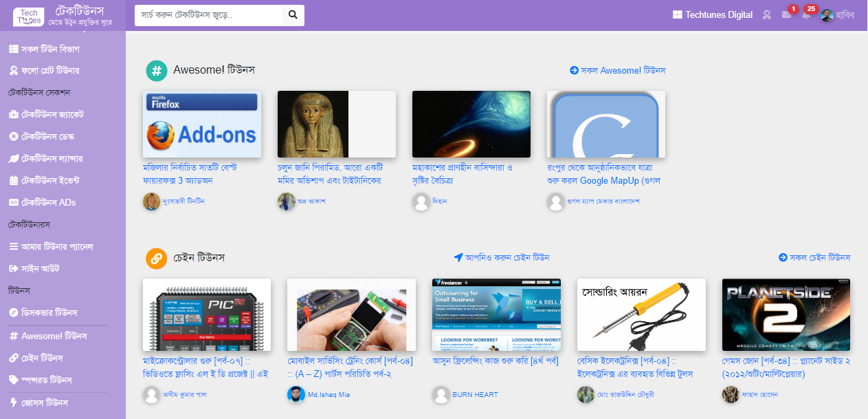The image size is (868, 419).
Task: Open tune title মহাকাশের প্রাণহীন বাসিন্দারা
Action: point(463,174)
